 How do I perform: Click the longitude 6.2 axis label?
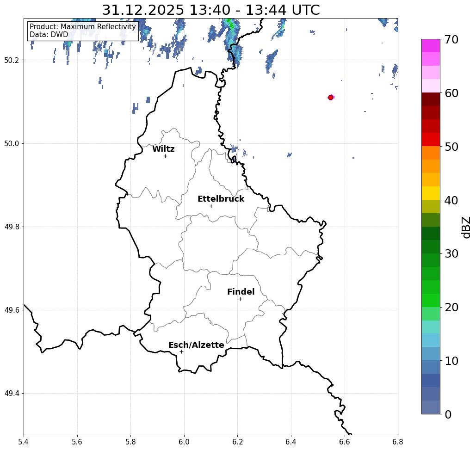[x=238, y=442]
